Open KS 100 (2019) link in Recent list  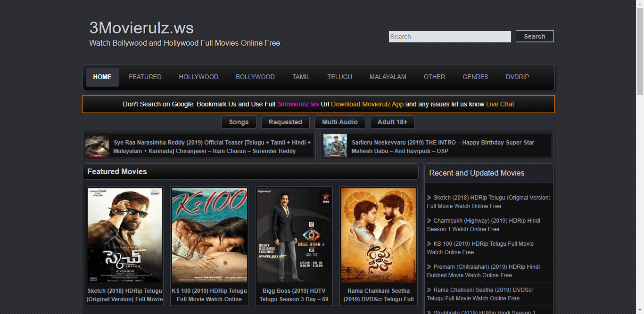[480, 248]
